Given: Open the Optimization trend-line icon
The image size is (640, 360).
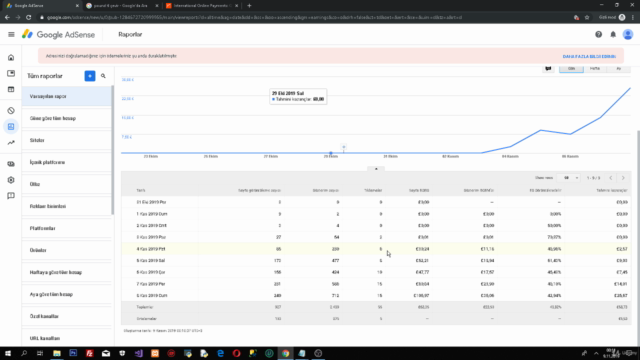Looking at the screenshot, I should (x=11, y=143).
